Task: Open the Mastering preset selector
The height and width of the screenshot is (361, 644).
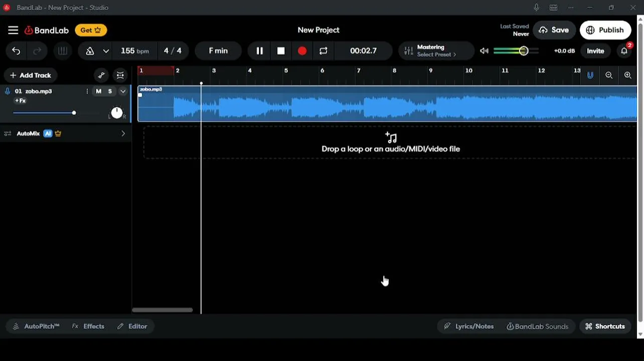Action: [x=436, y=51]
